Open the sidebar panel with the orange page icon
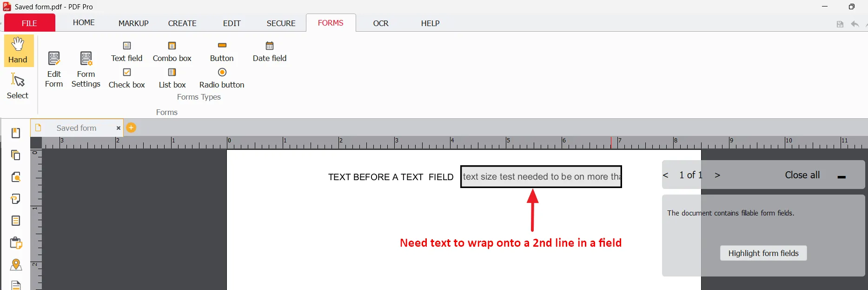868x290 pixels. pos(16,177)
